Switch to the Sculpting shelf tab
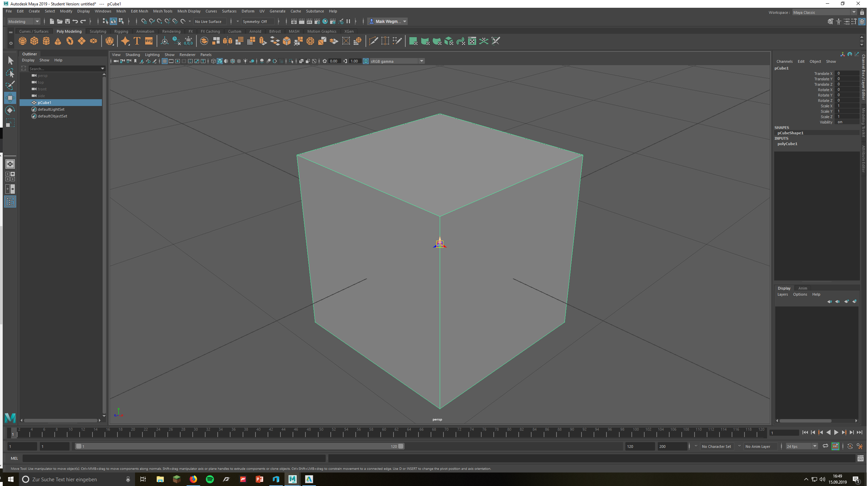 98,31
